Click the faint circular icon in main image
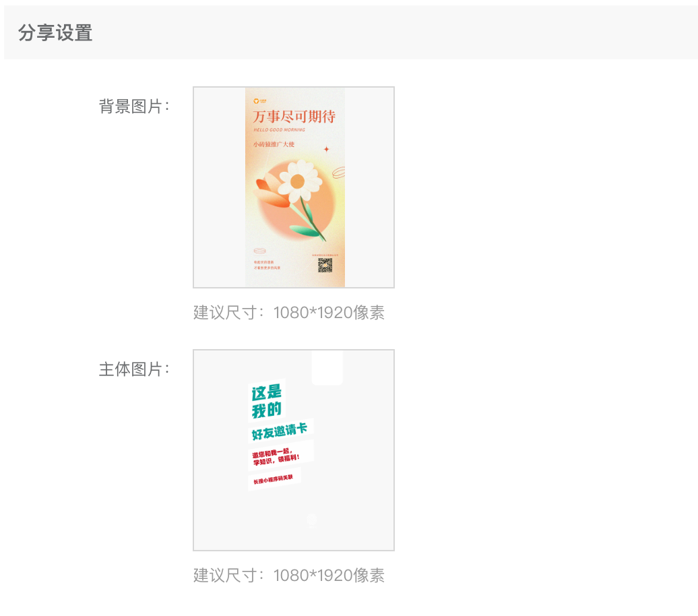698x616 pixels. pos(311,520)
